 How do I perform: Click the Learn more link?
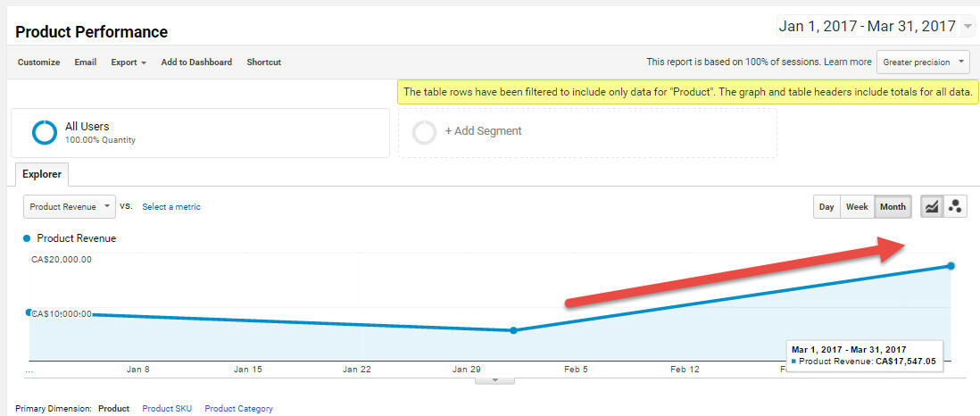848,62
